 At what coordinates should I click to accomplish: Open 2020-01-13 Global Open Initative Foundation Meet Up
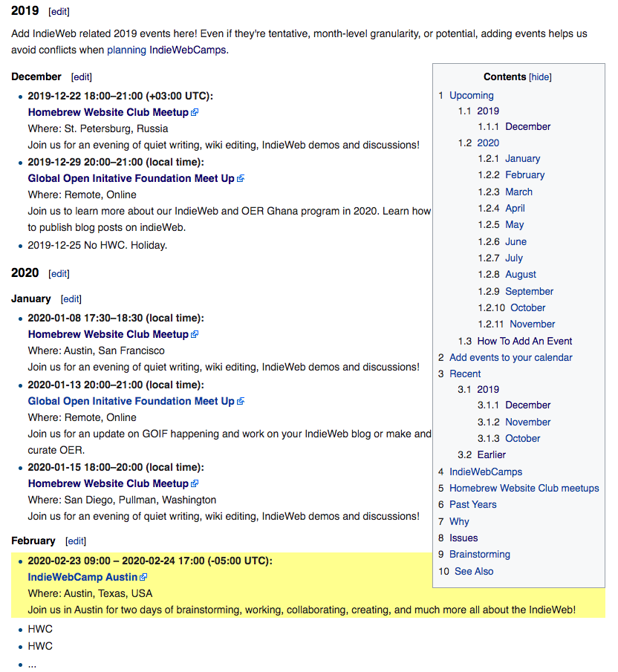131,401
